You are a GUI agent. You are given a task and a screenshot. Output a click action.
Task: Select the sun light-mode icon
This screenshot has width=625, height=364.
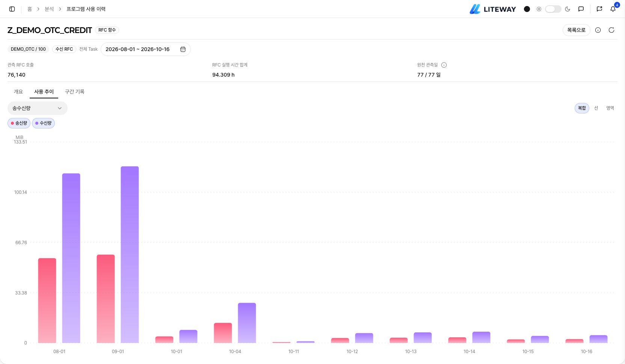click(x=539, y=9)
